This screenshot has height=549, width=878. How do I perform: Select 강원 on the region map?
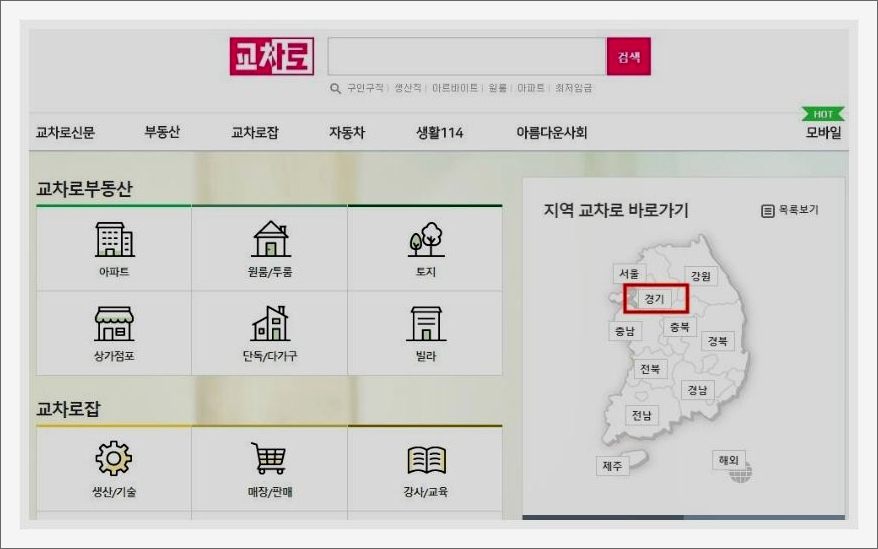(700, 276)
